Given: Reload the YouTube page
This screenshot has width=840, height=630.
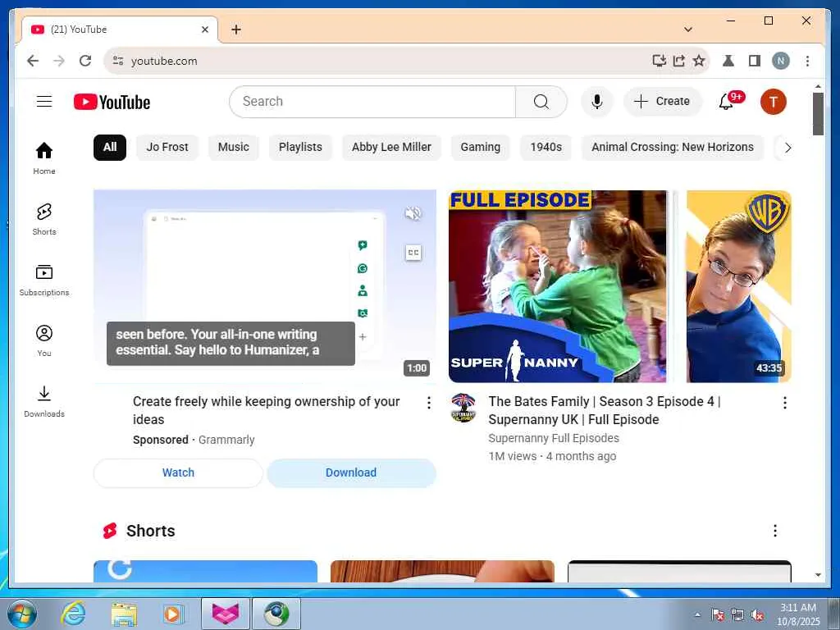Looking at the screenshot, I should [85, 61].
